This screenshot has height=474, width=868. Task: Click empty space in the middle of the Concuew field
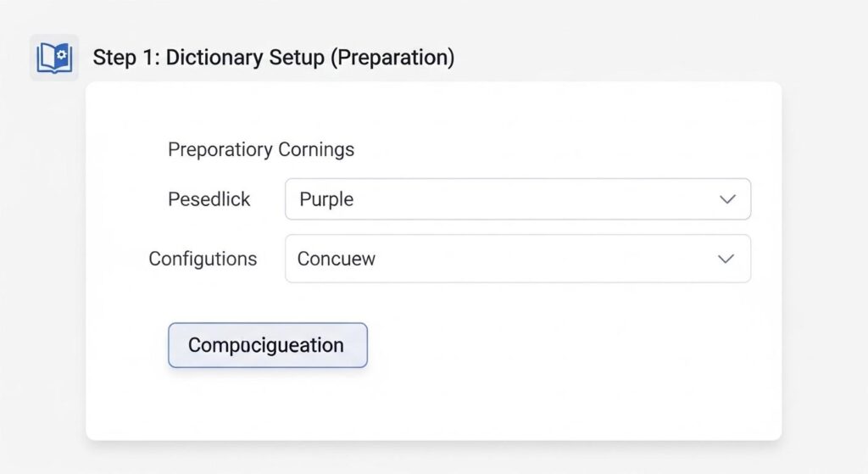[526, 259]
